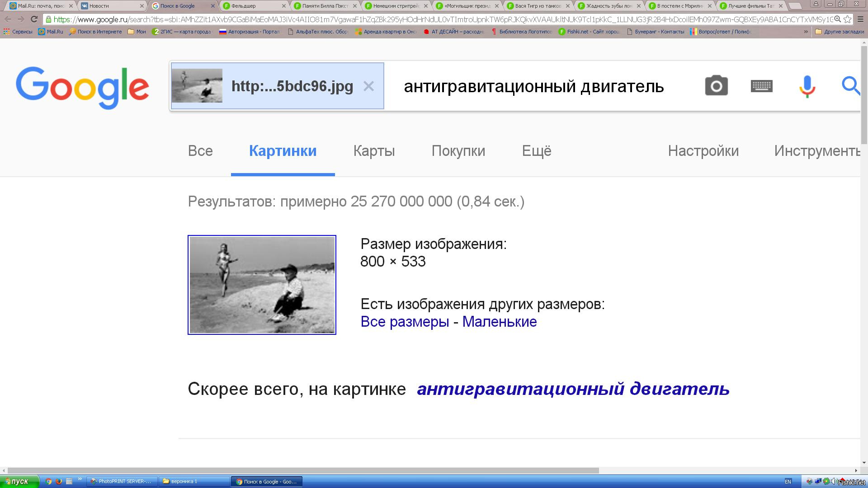The width and height of the screenshot is (868, 488).
Task: Bookmark page with the star icon
Action: pyautogui.click(x=848, y=19)
